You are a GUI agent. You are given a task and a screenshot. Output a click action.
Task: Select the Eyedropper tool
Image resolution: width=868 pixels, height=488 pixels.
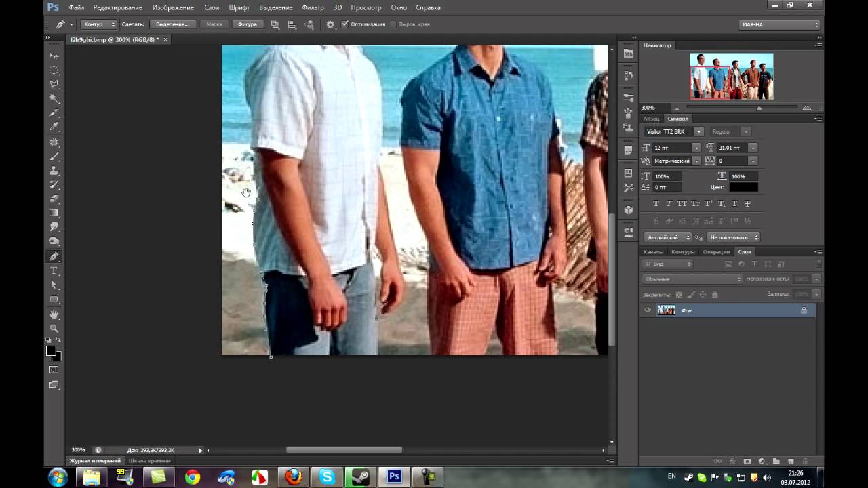click(x=54, y=127)
